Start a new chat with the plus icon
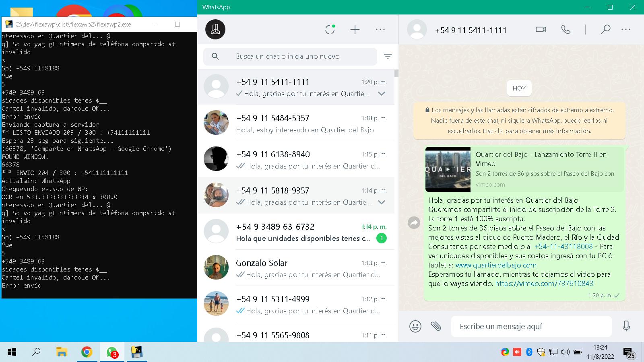 click(355, 29)
